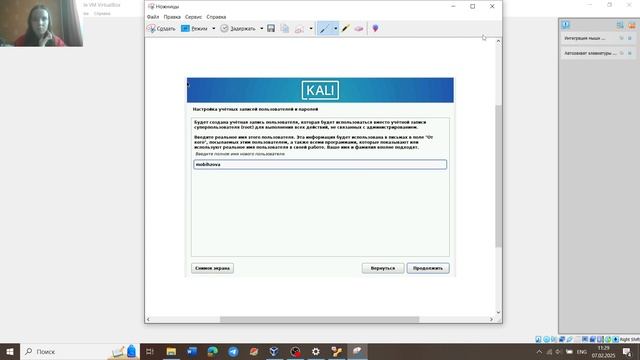Click the blue notification info icon in VirtualBox

(x=565, y=25)
